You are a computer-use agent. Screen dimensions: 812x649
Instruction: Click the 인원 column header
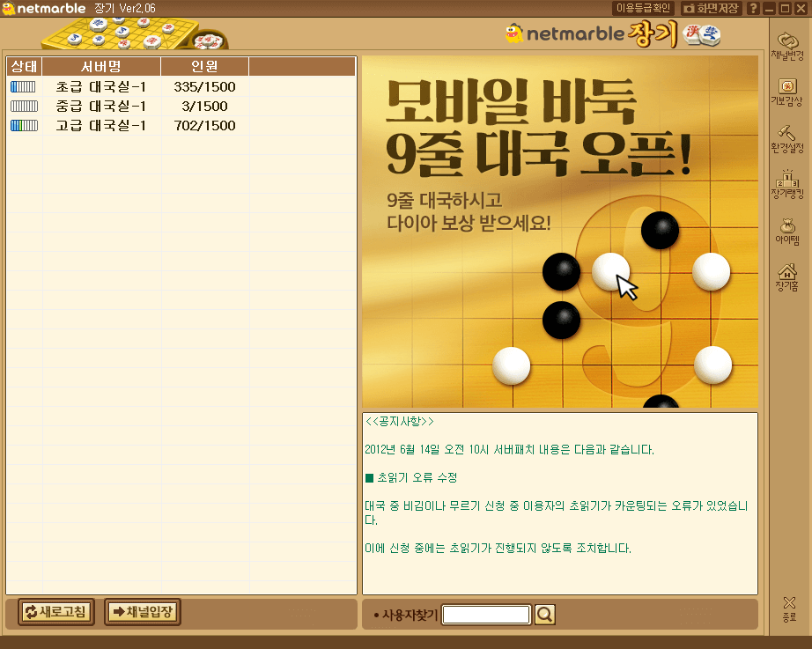click(204, 66)
